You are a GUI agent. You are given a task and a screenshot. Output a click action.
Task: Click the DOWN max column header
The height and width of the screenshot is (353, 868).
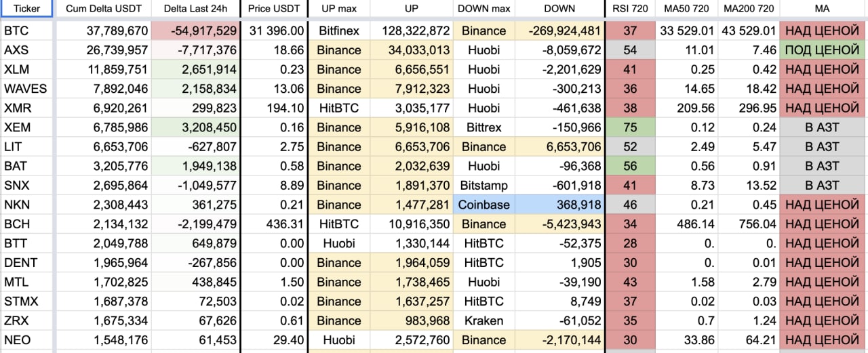(484, 9)
